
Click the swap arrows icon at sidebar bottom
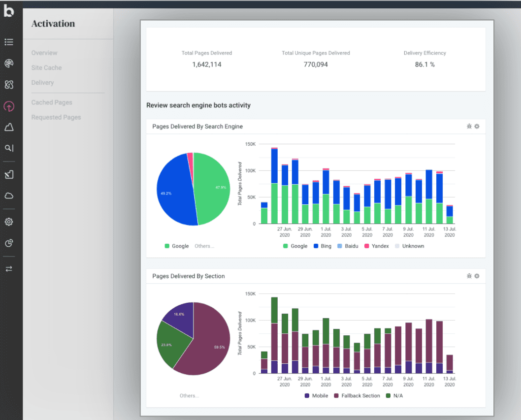tap(9, 269)
